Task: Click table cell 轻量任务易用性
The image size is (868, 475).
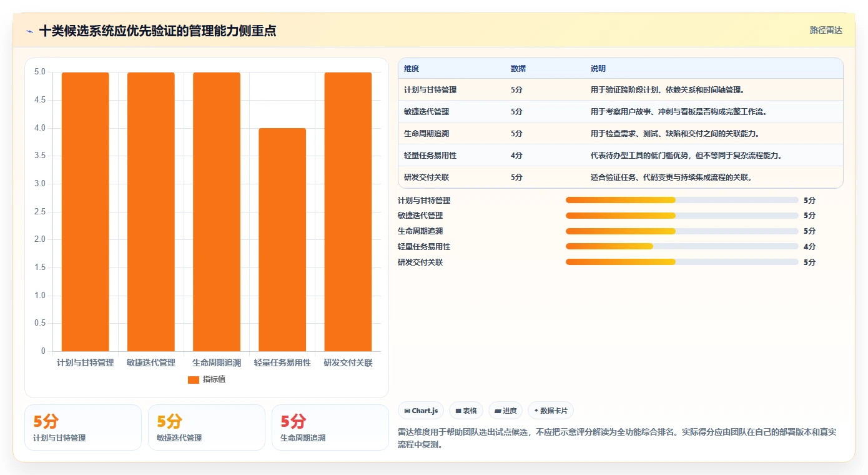Action: pos(430,155)
